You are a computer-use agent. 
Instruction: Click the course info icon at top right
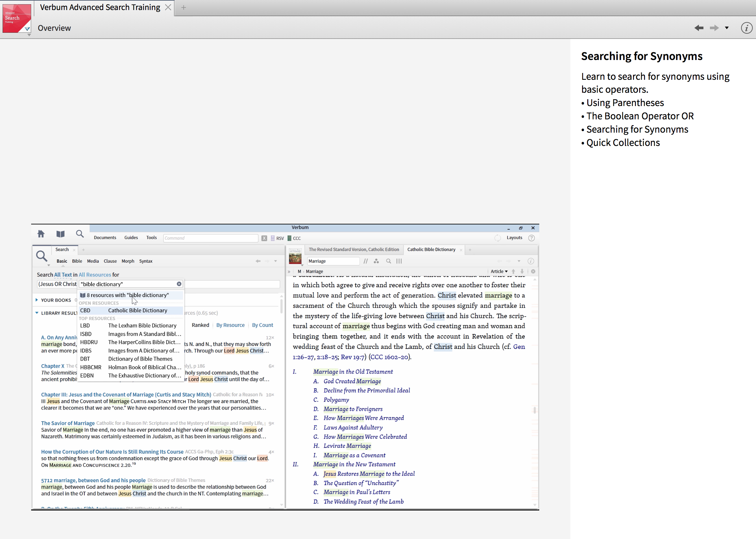(746, 28)
